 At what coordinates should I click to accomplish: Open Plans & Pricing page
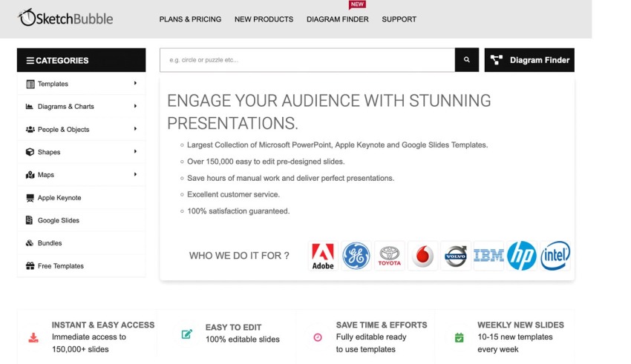[x=190, y=19]
